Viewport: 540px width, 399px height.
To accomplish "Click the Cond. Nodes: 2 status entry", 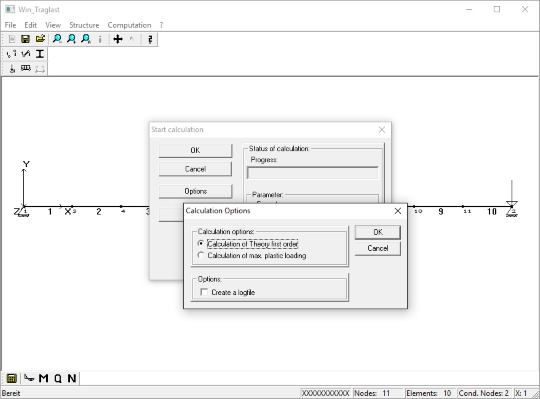I will point(485,393).
